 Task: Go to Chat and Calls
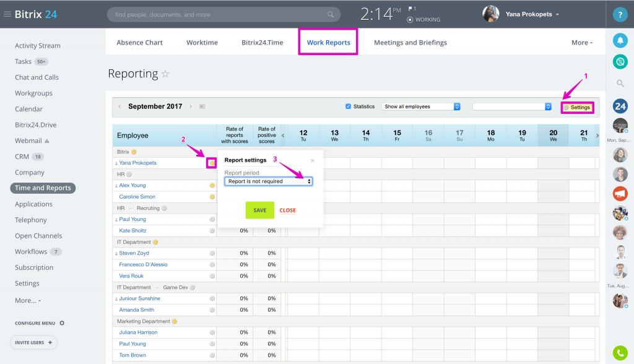(x=37, y=77)
